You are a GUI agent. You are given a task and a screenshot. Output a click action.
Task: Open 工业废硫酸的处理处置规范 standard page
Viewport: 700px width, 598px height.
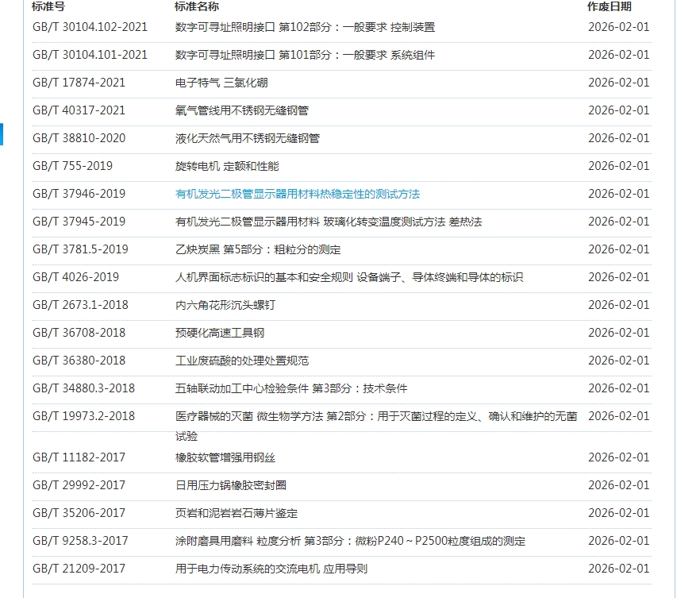241,361
